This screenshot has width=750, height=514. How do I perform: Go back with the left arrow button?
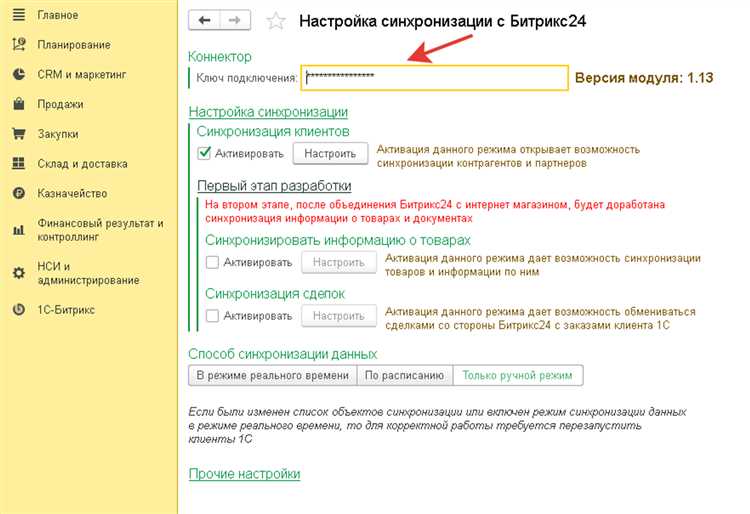(204, 20)
